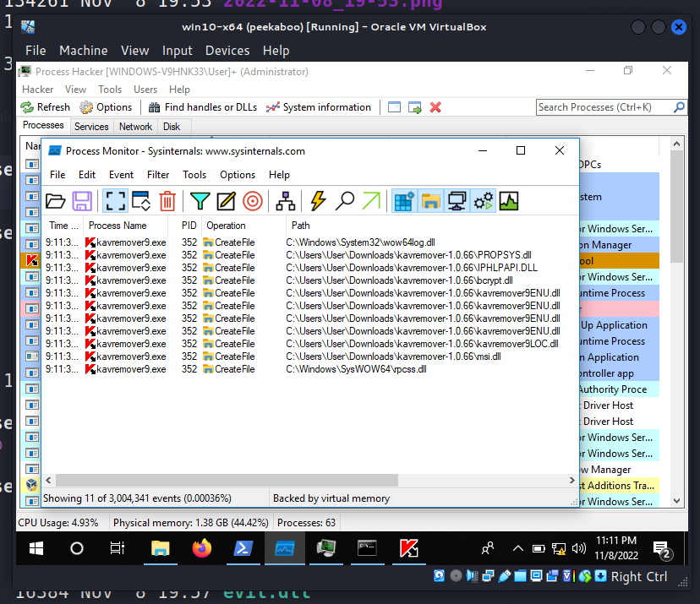Open Find with the magnifying glass icon
The height and width of the screenshot is (604, 700).
point(345,201)
